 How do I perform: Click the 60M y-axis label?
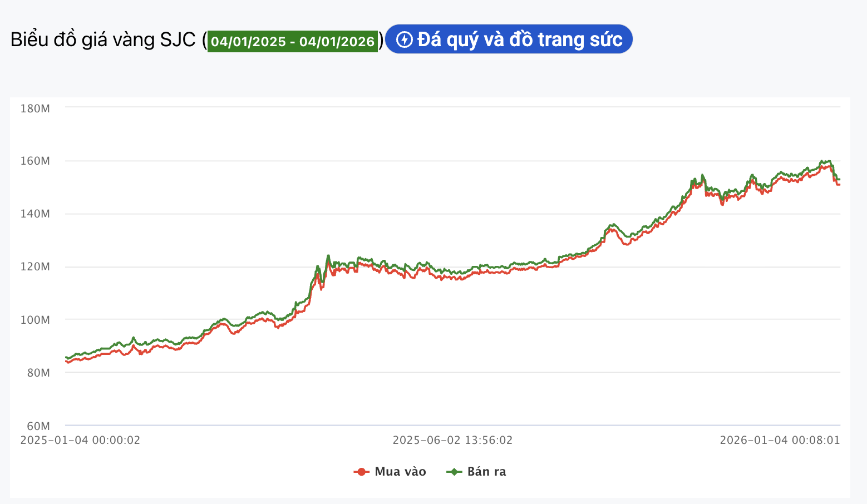[x=37, y=426]
